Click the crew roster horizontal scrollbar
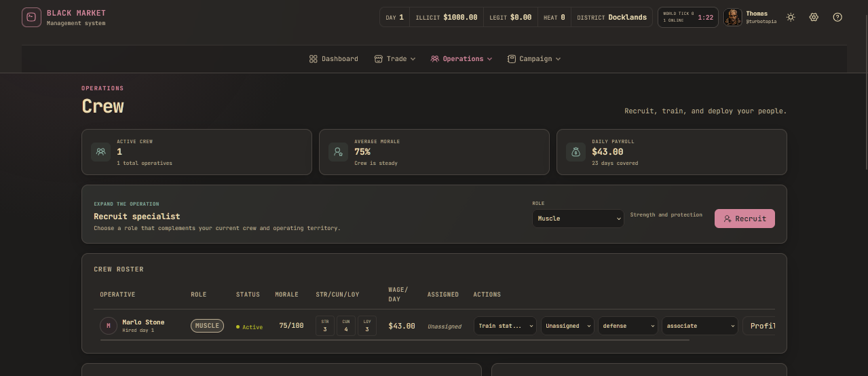 click(x=394, y=340)
